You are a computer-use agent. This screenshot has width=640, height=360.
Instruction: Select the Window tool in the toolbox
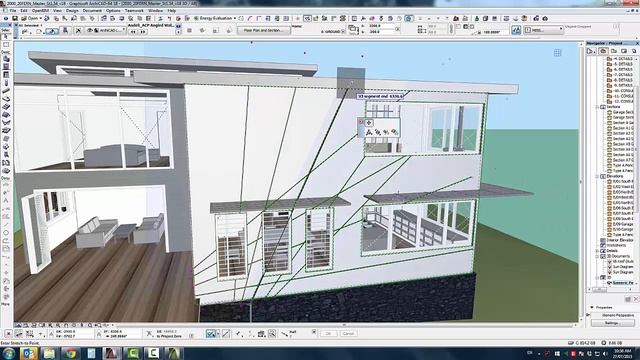tap(6, 74)
